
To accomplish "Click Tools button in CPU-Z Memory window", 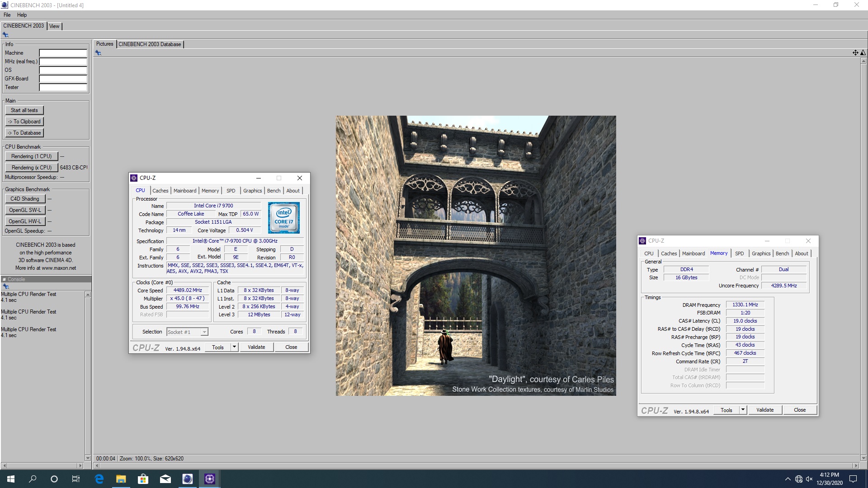I will click(x=726, y=410).
